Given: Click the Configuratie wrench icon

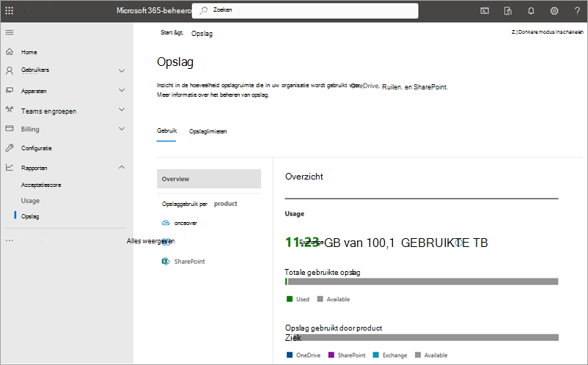Looking at the screenshot, I should pos(10,148).
